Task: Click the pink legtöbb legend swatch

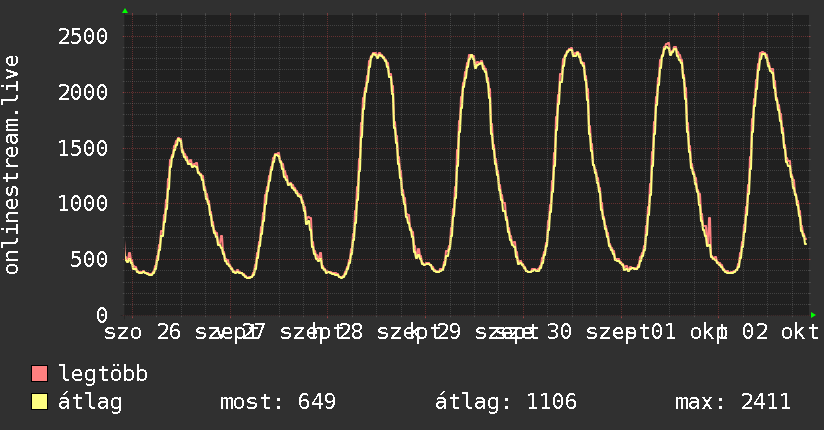Action: point(39,374)
